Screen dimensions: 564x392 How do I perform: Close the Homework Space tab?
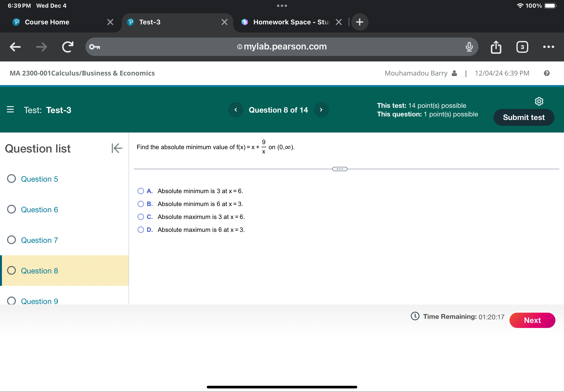(339, 22)
